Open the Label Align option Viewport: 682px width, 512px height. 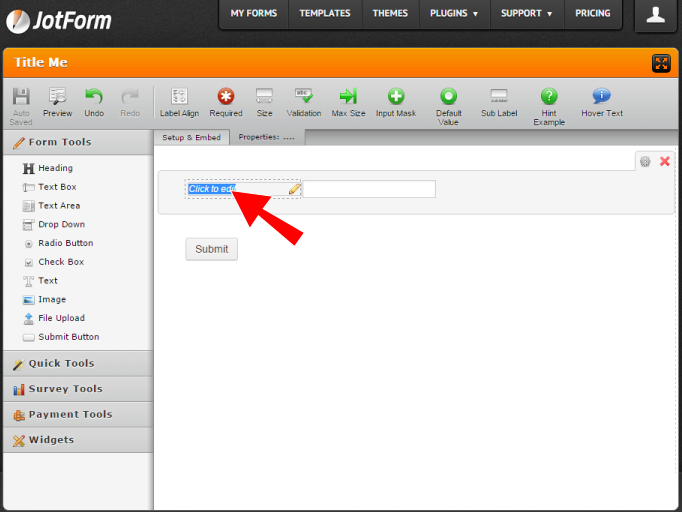pyautogui.click(x=179, y=103)
